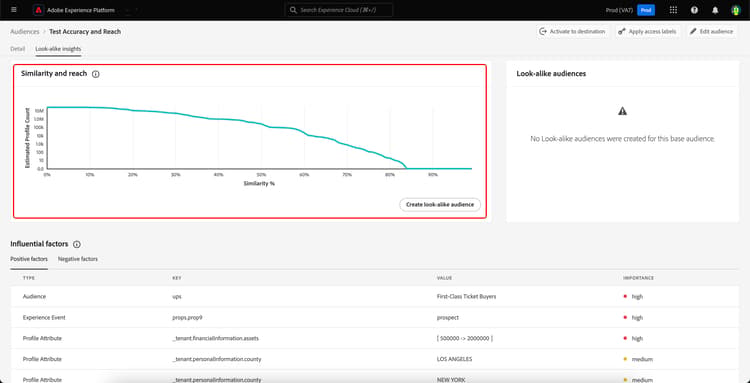Click the VALUE column header
This screenshot has height=383, width=750.
(x=444, y=278)
